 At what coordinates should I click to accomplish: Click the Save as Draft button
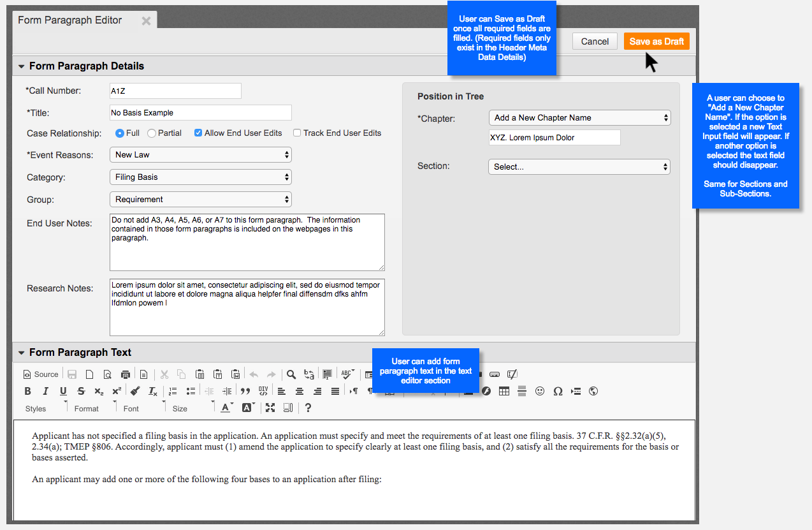pos(656,41)
